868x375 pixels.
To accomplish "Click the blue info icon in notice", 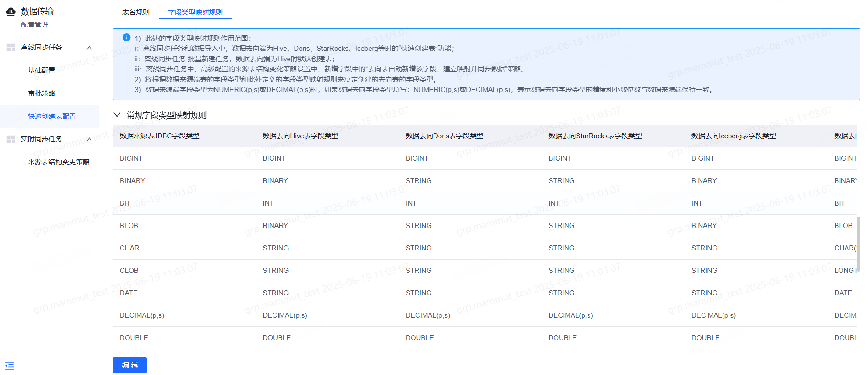I will point(127,38).
